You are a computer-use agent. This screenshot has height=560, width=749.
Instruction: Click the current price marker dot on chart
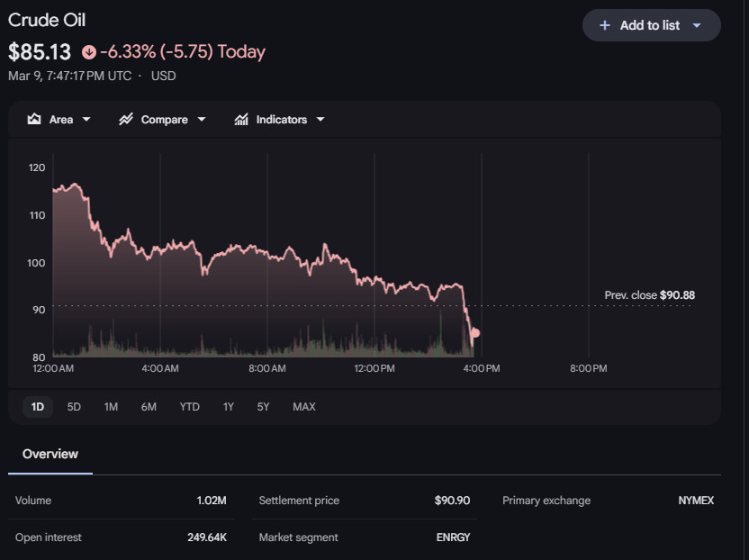click(x=475, y=333)
